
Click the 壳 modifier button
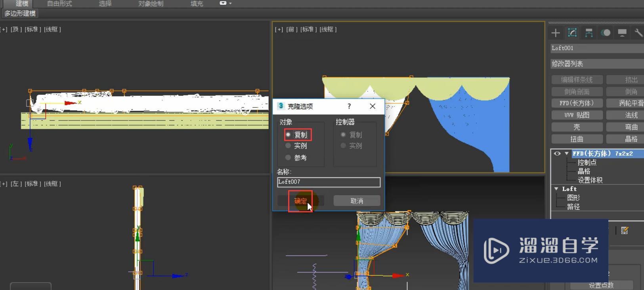pos(577,127)
